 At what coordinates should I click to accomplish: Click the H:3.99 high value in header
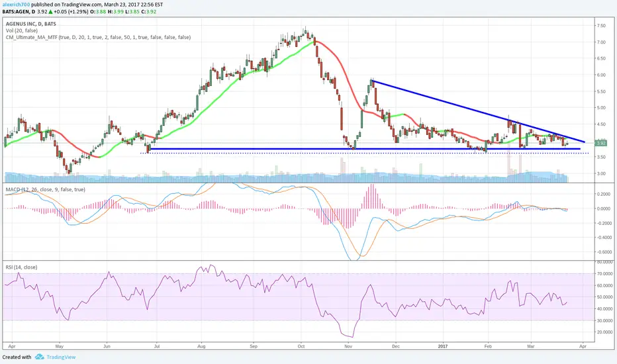click(x=115, y=11)
